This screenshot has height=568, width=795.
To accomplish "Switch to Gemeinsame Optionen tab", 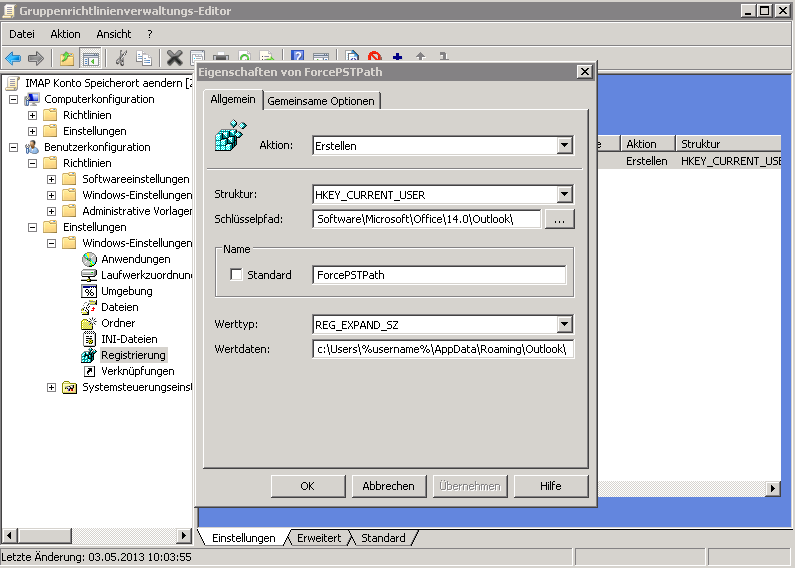I will 321,101.
